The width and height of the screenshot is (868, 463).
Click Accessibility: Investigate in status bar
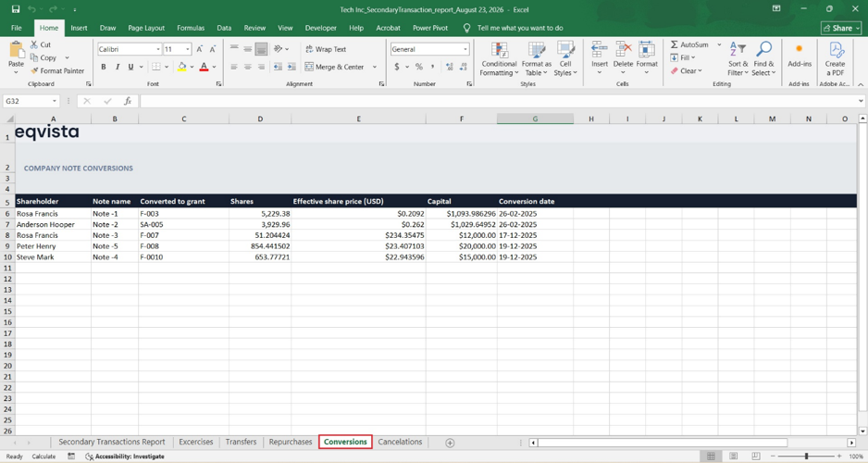point(125,457)
